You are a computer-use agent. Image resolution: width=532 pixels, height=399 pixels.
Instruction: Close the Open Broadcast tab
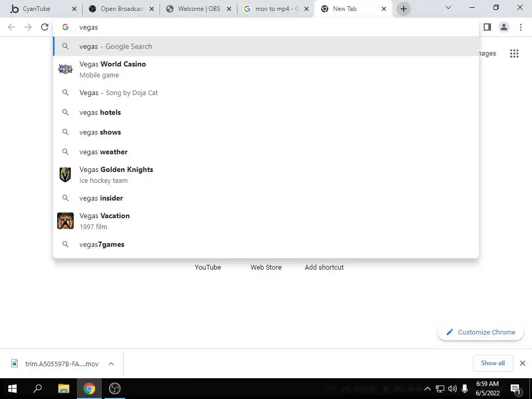pyautogui.click(x=152, y=9)
